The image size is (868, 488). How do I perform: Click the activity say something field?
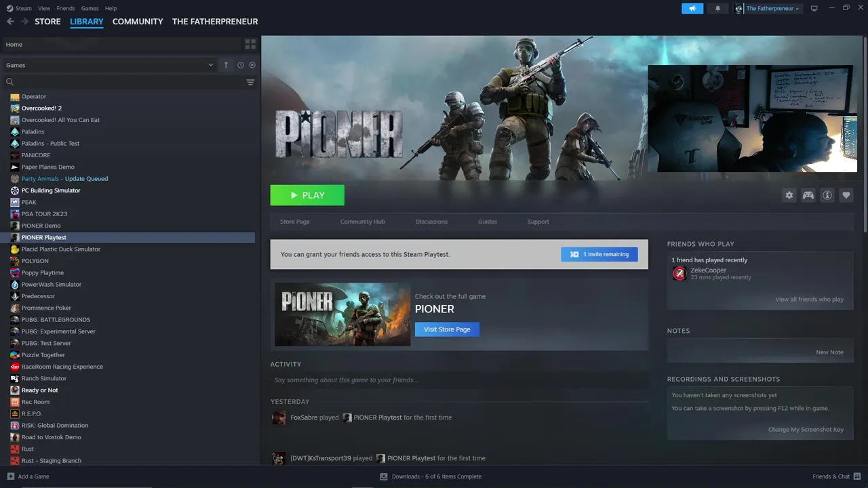459,380
